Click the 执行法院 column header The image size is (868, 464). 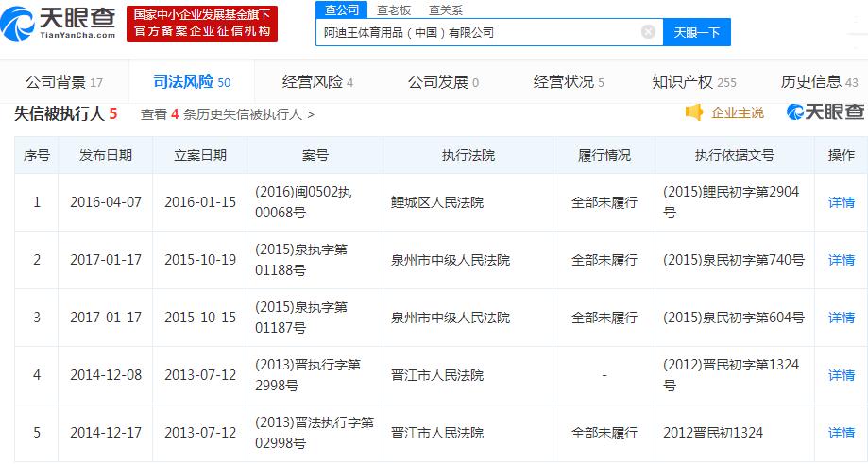point(468,155)
